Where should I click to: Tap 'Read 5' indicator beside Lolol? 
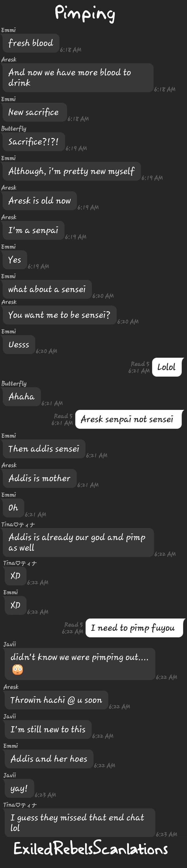tap(140, 364)
